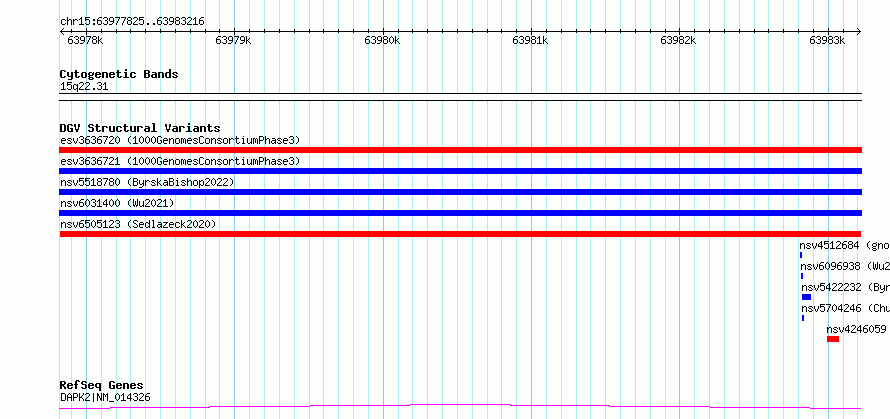Select the nsv4246059 variant label
Screen dimensions: 890x419
click(x=857, y=329)
